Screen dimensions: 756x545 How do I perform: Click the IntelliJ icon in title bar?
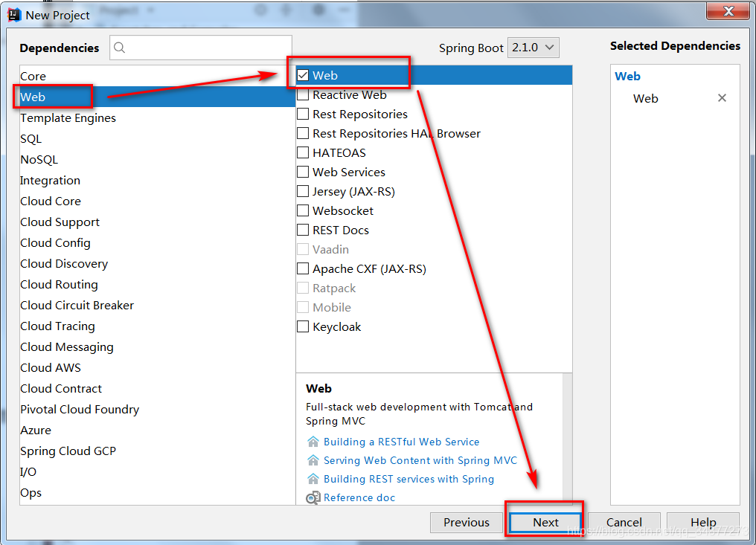[x=14, y=15]
